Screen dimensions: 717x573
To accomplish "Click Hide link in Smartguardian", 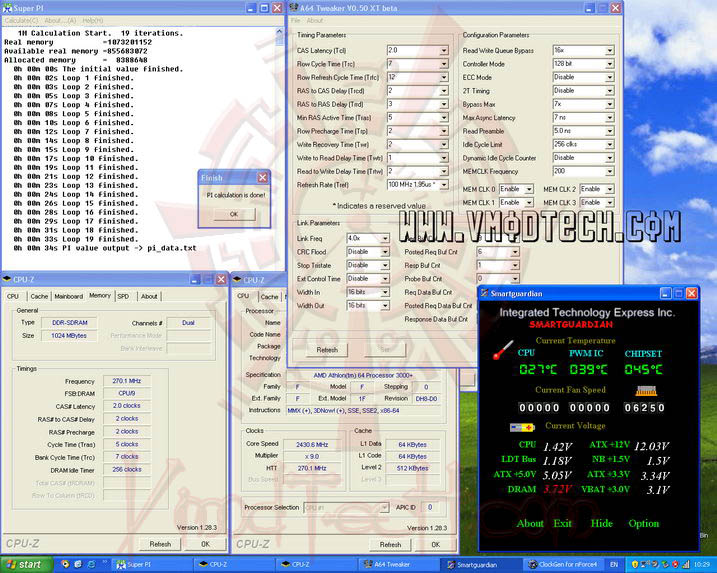I will pos(602,524).
